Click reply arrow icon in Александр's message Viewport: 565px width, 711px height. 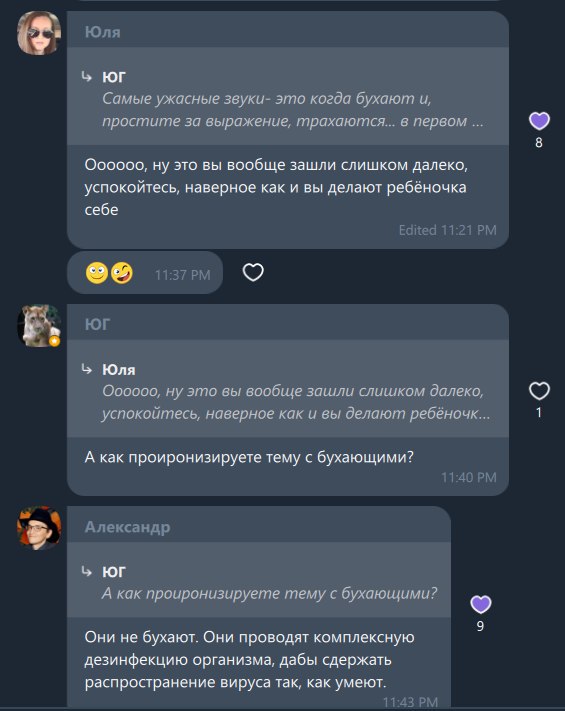point(87,571)
